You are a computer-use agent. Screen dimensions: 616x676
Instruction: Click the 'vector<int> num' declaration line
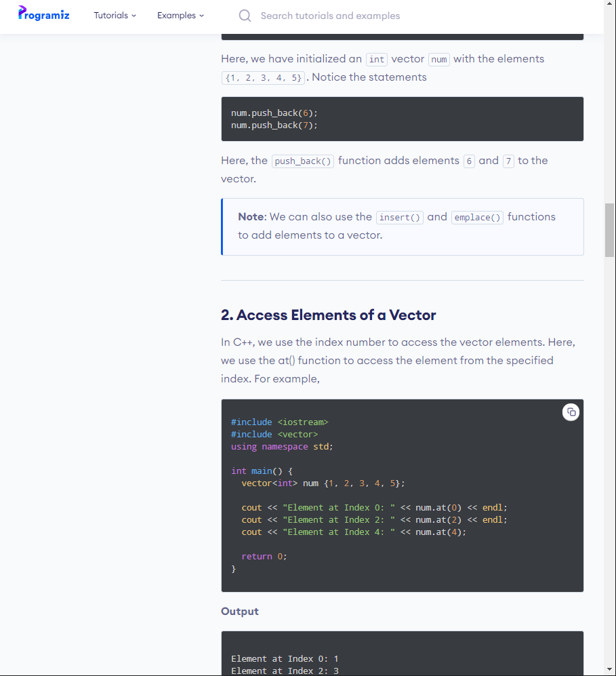pyautogui.click(x=323, y=483)
